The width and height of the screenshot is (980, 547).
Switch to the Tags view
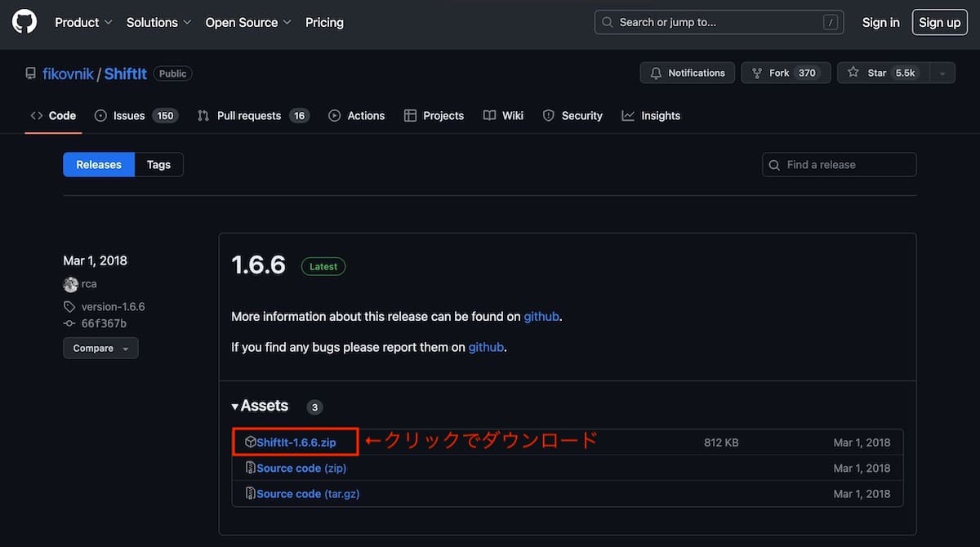[158, 164]
